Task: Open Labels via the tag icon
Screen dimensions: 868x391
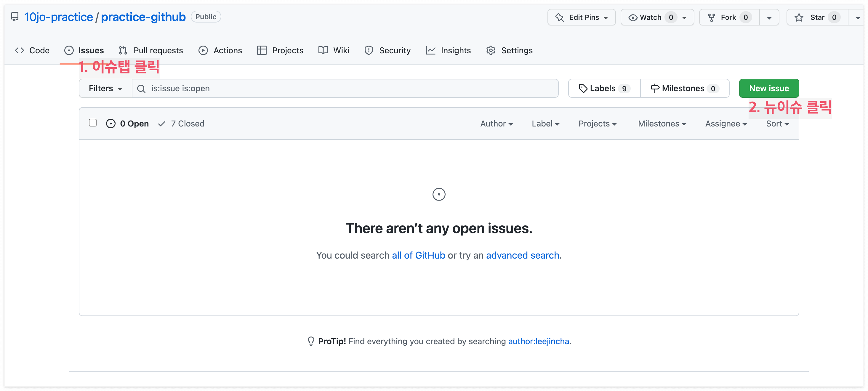Action: pyautogui.click(x=583, y=88)
